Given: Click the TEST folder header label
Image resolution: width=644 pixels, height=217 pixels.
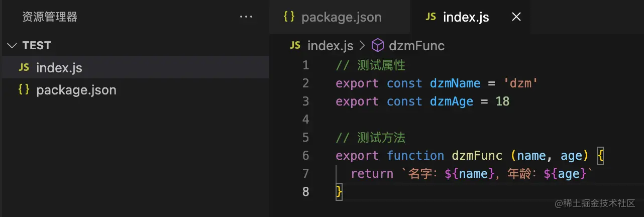Looking at the screenshot, I should coord(37,45).
